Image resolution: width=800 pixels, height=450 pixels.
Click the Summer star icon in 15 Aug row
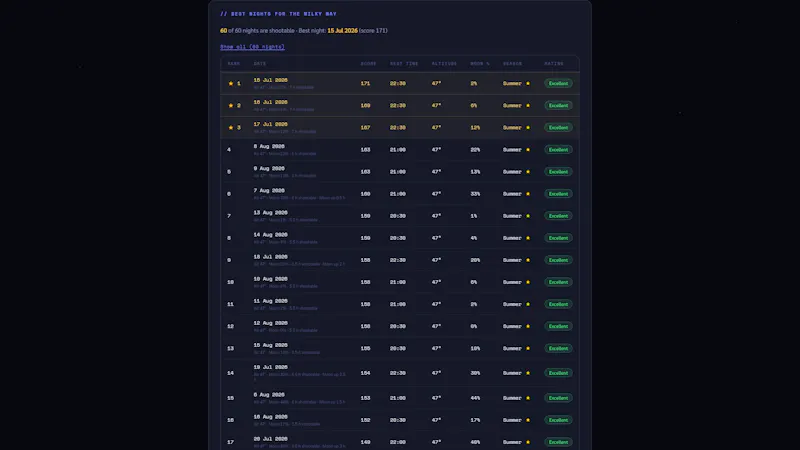[x=528, y=348]
